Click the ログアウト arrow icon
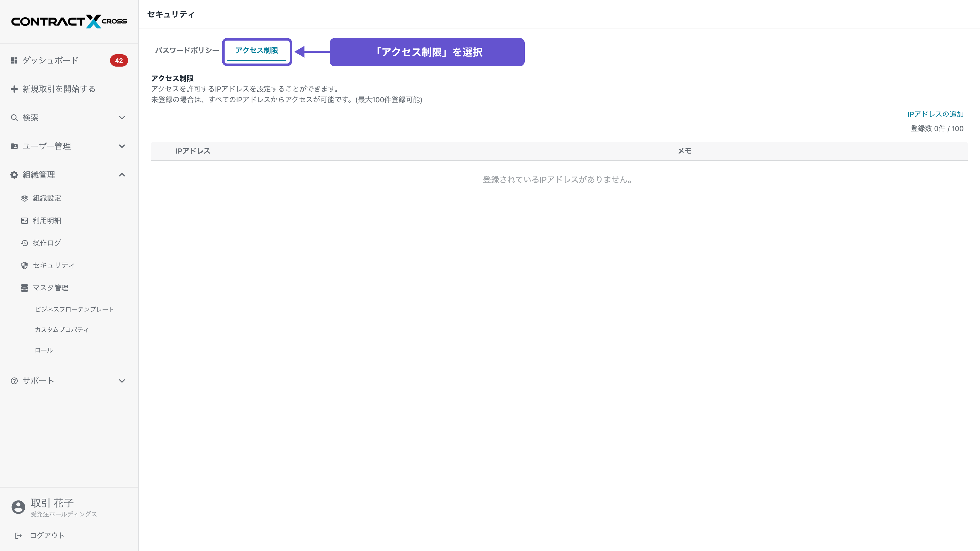 pos(18,535)
